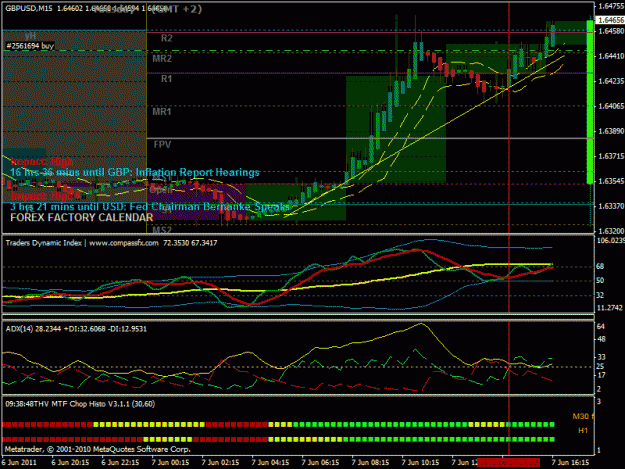Click the red time marker on time axis
The height and width of the screenshot is (469, 625).
pyautogui.click(x=509, y=463)
